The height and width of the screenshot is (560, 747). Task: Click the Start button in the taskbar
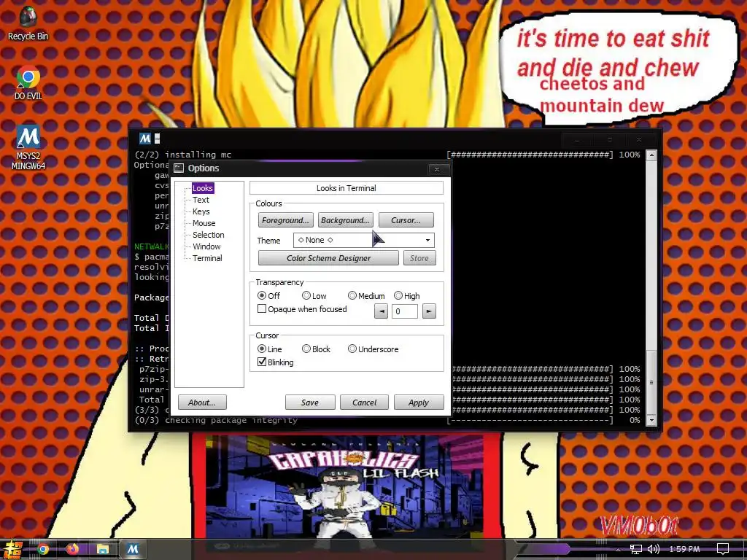(12, 549)
